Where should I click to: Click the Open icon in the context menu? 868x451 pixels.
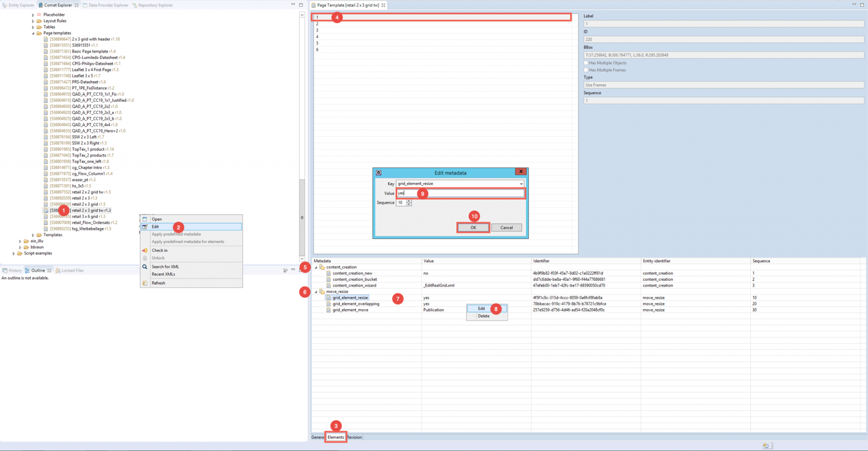click(145, 219)
